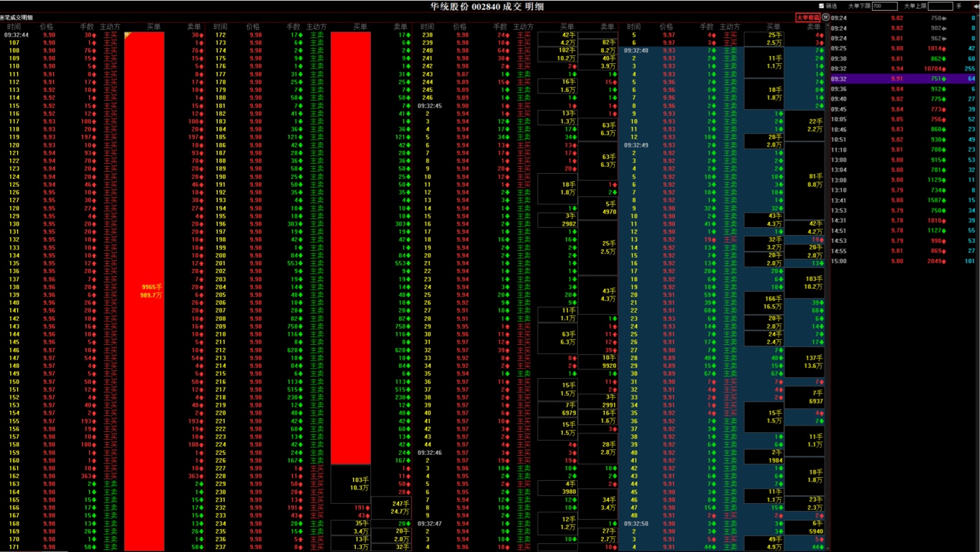Click the timestamp 09:32:49
This screenshot has height=552, width=980.
637,144
